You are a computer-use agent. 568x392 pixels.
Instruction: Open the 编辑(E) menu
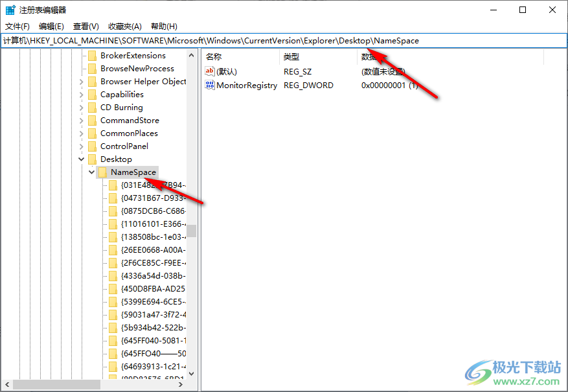click(51, 27)
